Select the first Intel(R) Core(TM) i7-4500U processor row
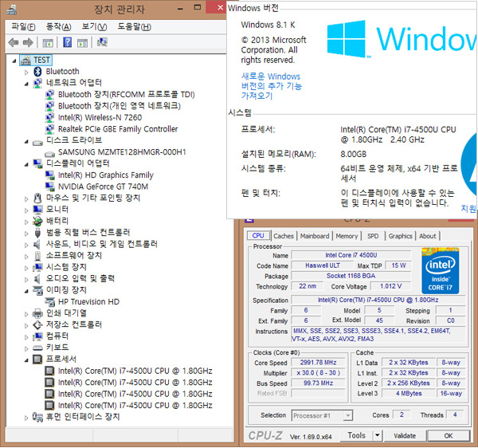Image resolution: width=478 pixels, height=448 pixels. coord(135,371)
